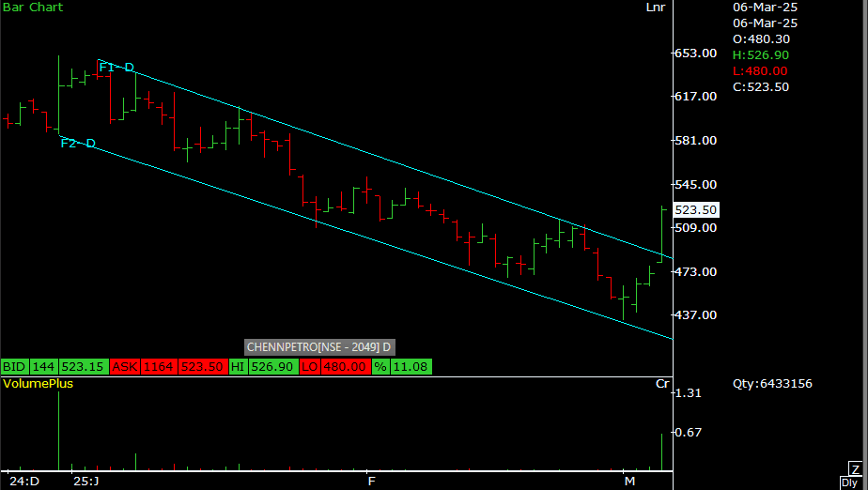Screen dimensions: 868x490
Task: Click the Dly interval button
Action: tap(850, 482)
